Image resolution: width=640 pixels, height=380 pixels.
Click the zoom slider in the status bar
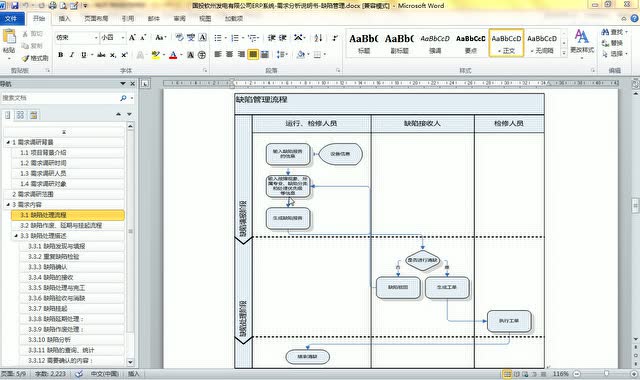[606, 373]
